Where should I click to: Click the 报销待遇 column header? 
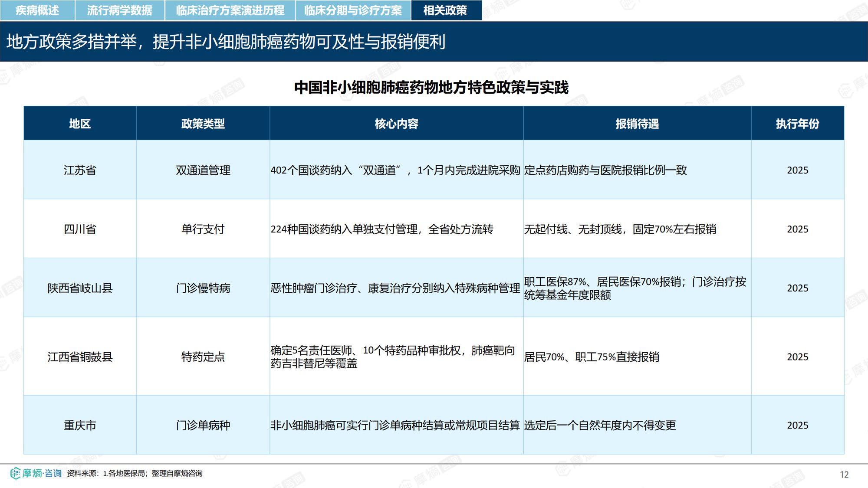pyautogui.click(x=638, y=124)
